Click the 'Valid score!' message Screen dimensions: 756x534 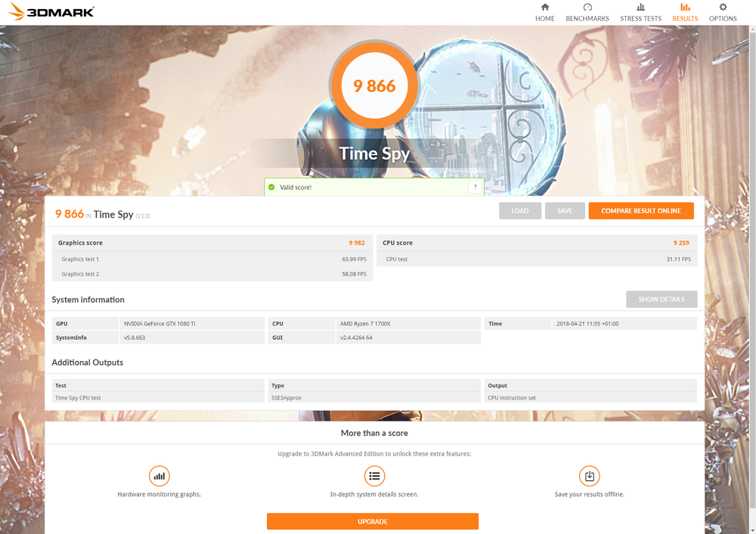[x=296, y=187]
